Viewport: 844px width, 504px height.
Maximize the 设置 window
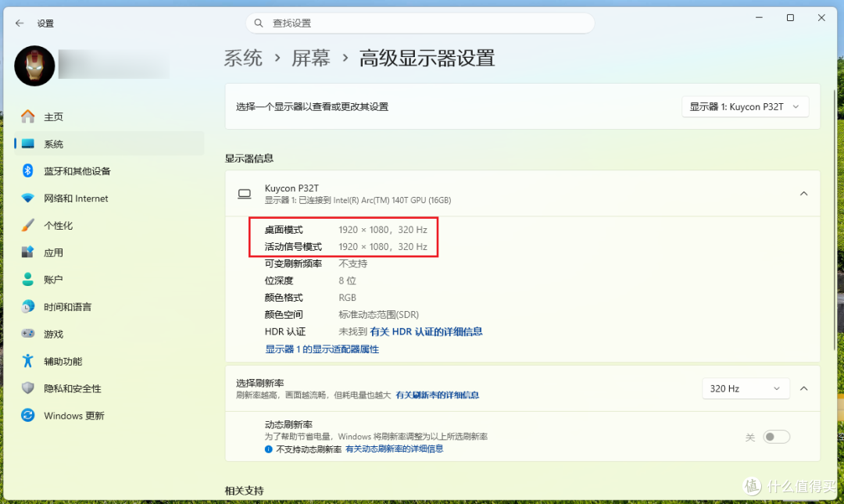pyautogui.click(x=790, y=18)
